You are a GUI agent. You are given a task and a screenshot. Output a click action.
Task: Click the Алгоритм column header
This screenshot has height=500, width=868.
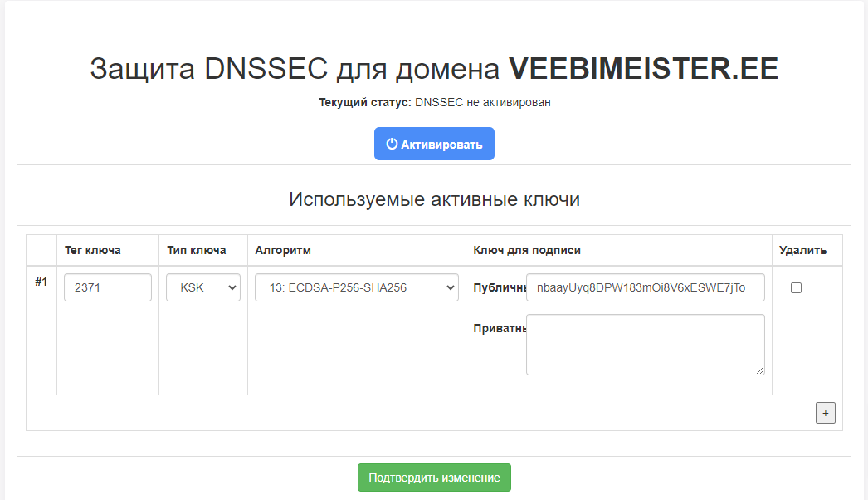[283, 250]
